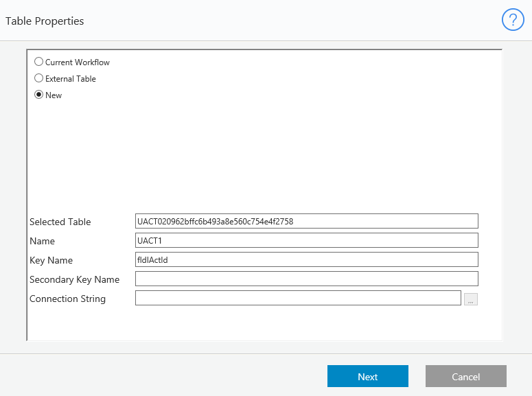Image resolution: width=532 pixels, height=396 pixels.
Task: Open the help question mark icon
Action: (513, 21)
